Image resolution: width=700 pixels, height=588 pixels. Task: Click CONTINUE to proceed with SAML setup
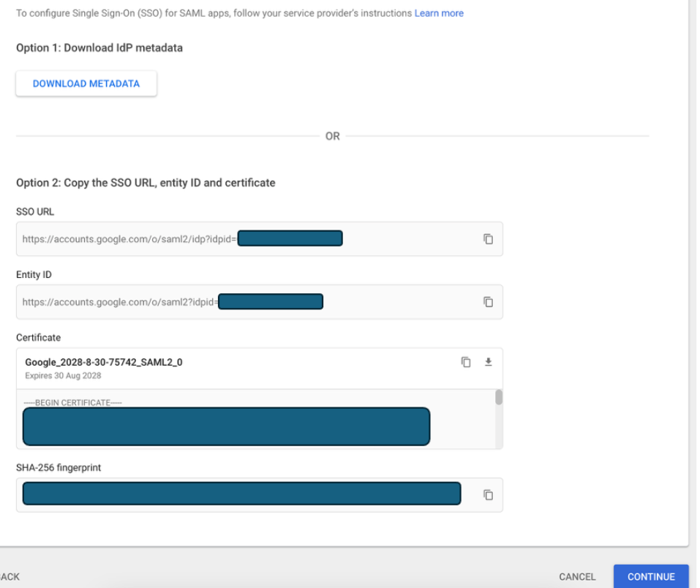[650, 576]
